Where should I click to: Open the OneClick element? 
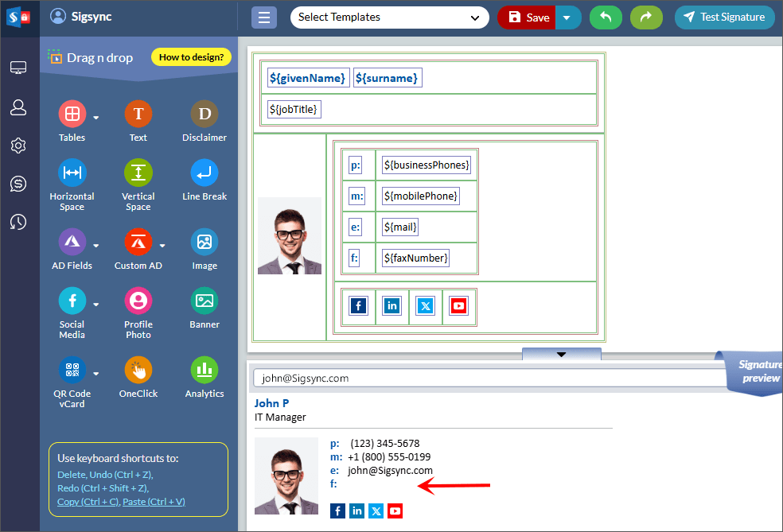[138, 370]
